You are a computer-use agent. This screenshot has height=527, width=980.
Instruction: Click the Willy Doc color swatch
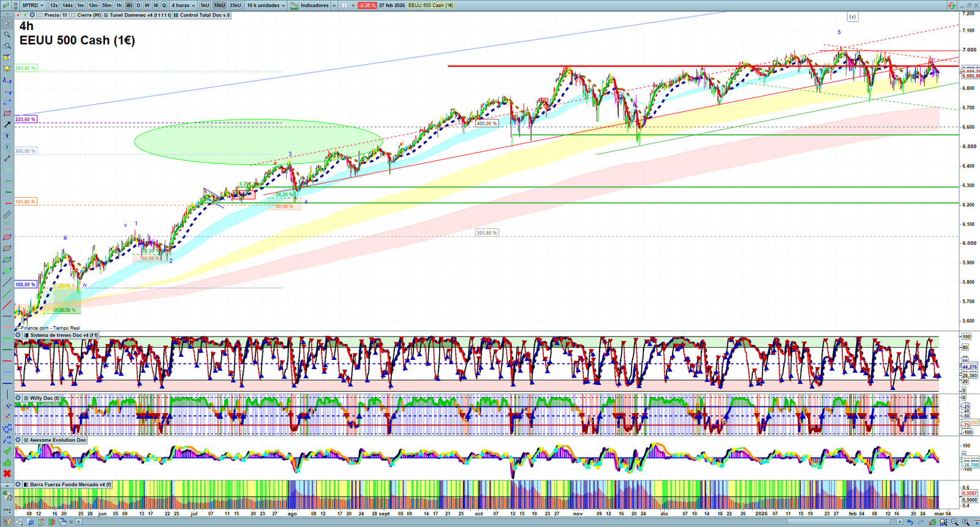[26, 398]
